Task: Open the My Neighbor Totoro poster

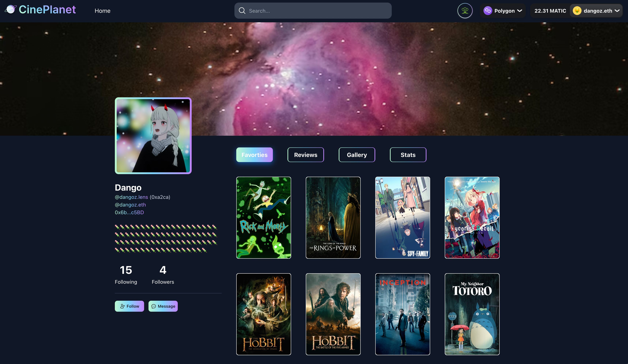Action: point(472,314)
